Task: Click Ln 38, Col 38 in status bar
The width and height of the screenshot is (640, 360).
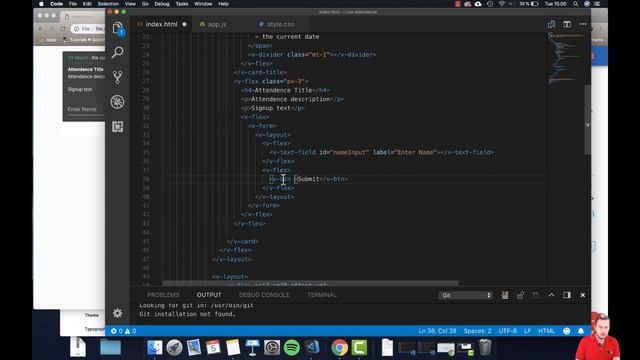Action: (437, 331)
